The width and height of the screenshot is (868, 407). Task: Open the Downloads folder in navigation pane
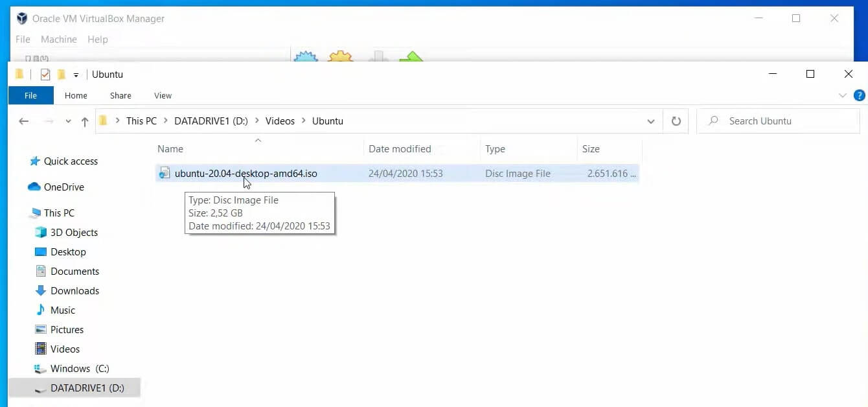pos(74,291)
